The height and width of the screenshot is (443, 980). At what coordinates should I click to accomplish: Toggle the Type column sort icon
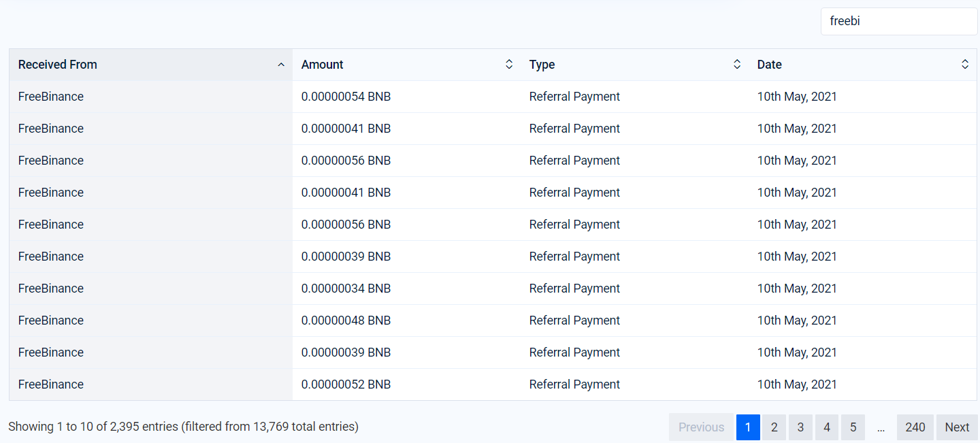click(x=737, y=65)
